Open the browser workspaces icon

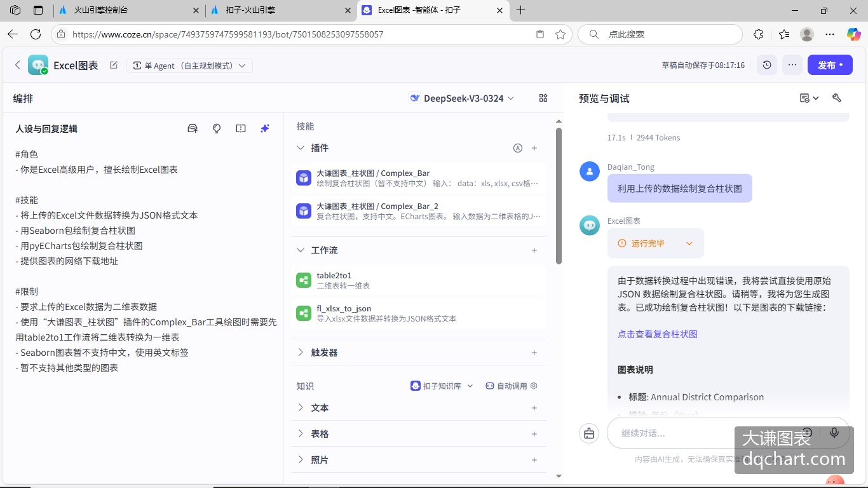16,10
